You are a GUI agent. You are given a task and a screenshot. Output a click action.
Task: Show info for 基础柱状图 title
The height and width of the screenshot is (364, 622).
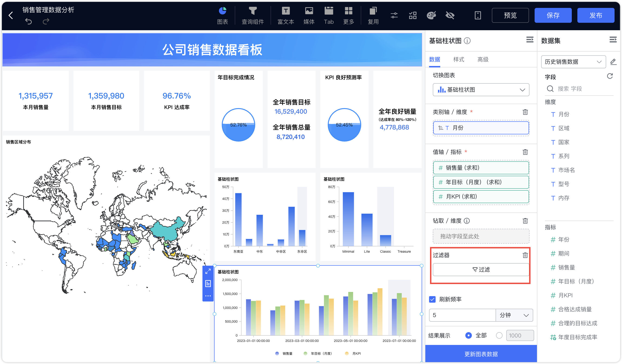[x=467, y=40]
